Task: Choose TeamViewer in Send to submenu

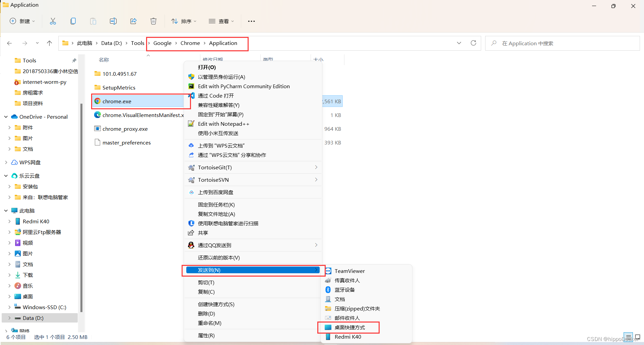Action: 349,271
